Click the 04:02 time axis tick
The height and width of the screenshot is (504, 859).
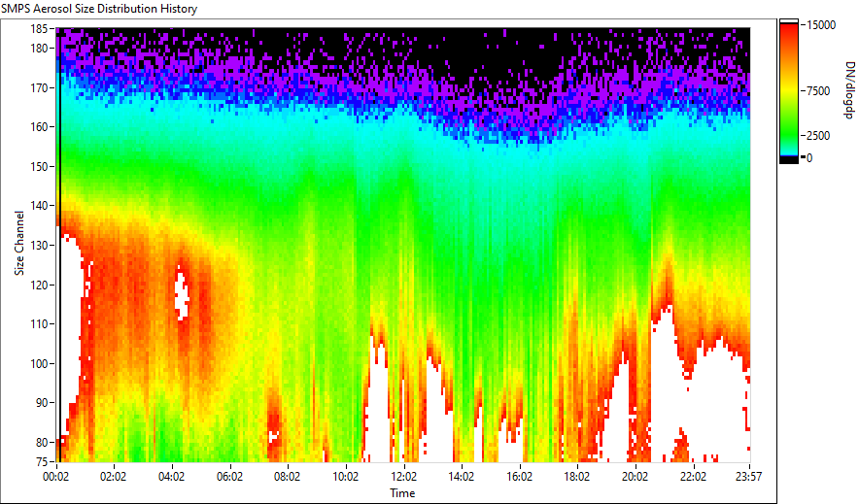click(x=171, y=477)
